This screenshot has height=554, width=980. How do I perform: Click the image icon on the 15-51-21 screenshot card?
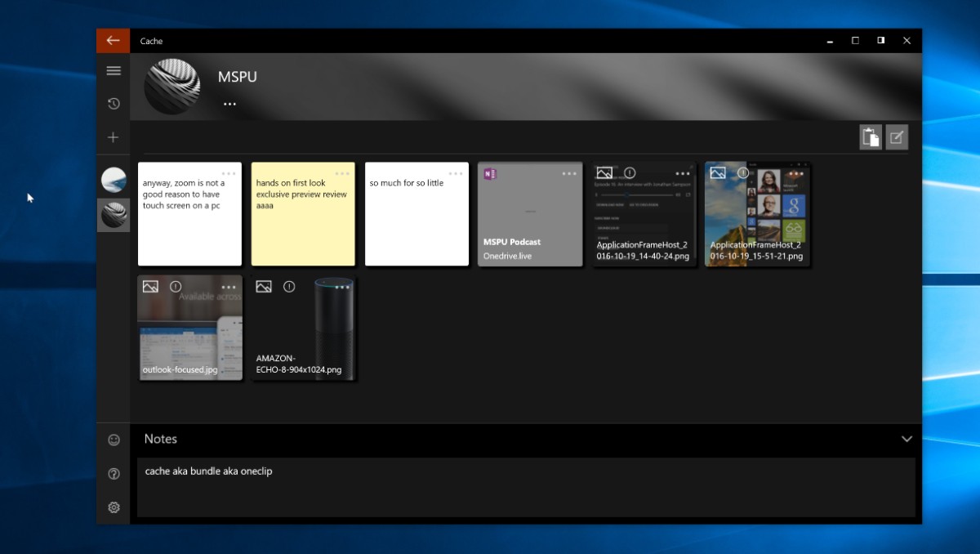718,173
